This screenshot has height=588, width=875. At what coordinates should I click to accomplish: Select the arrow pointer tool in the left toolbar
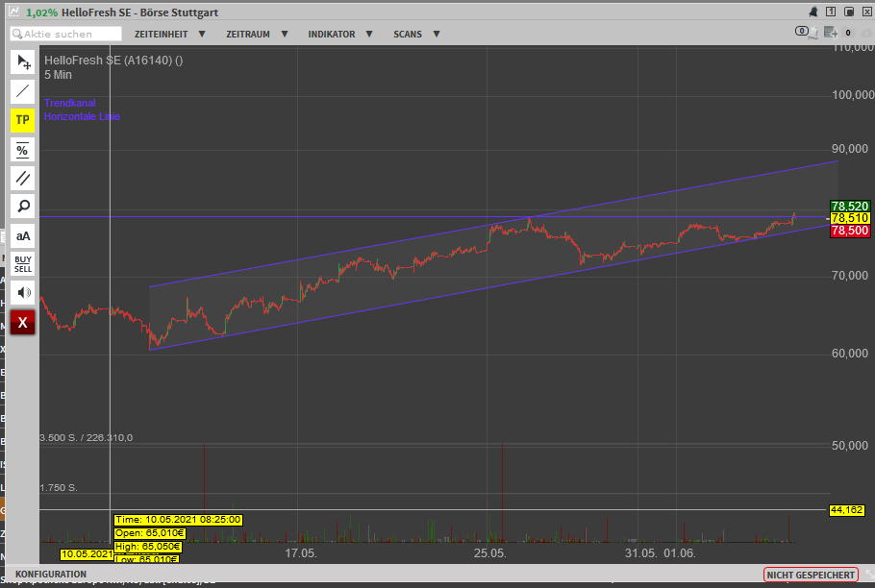click(x=23, y=61)
